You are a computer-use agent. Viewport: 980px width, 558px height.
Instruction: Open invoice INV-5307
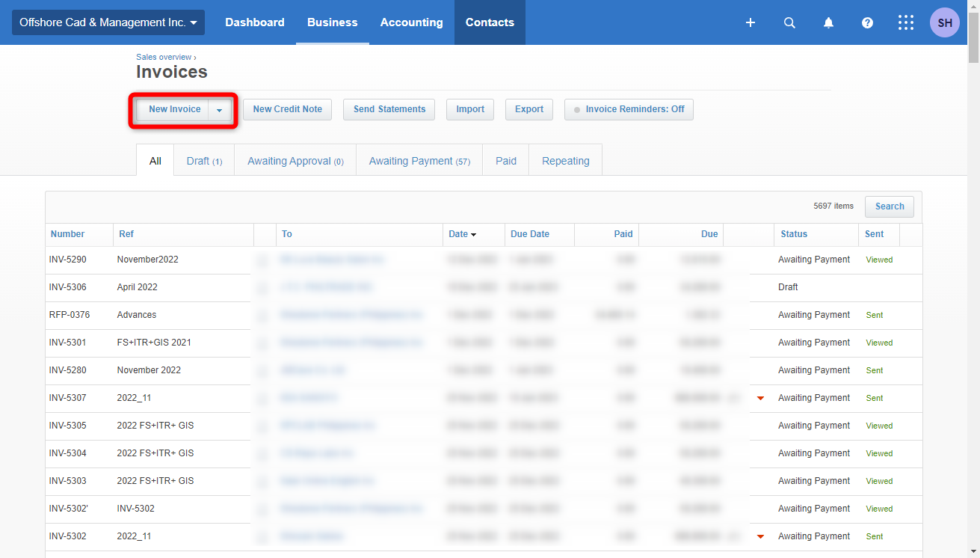pos(67,398)
